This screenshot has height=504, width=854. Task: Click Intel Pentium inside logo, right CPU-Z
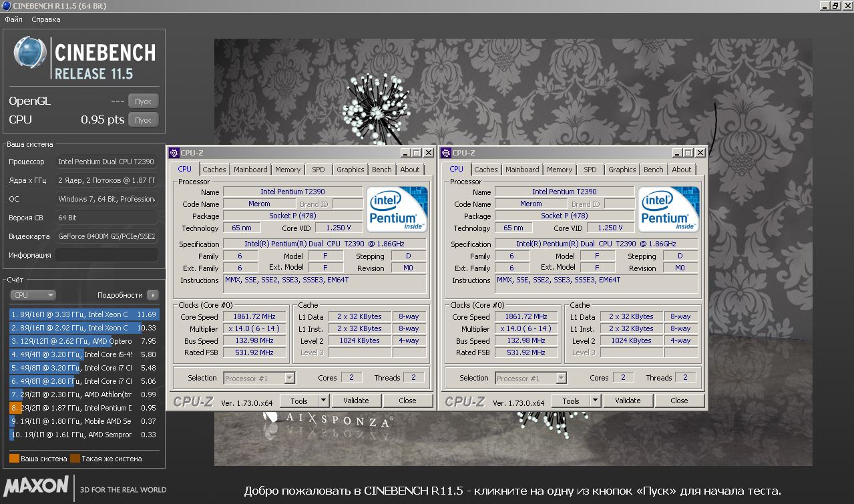(x=668, y=210)
